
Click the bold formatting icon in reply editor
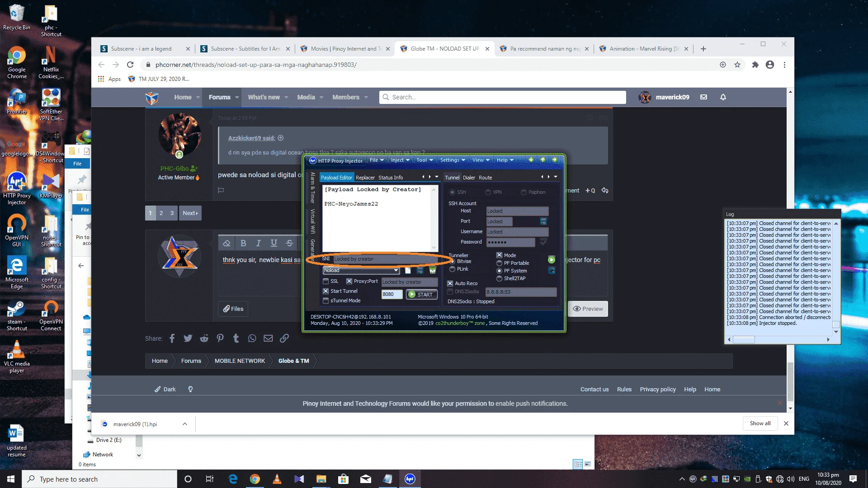(243, 243)
